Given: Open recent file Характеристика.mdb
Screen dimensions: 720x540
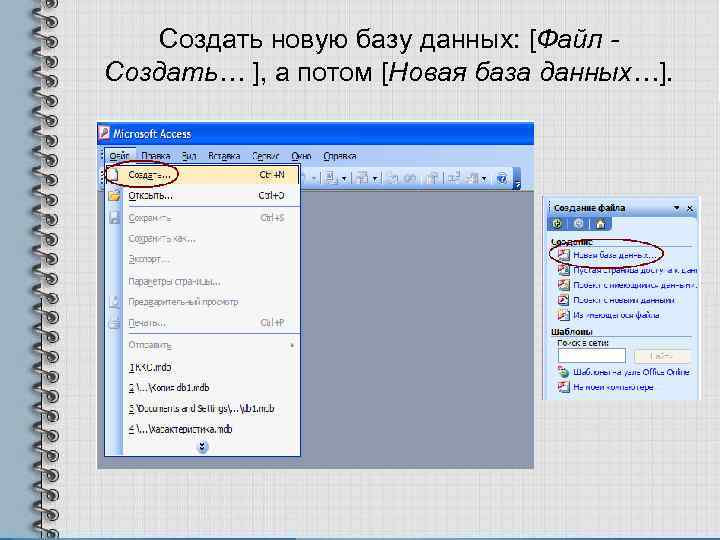Looking at the screenshot, I should coord(202,429).
